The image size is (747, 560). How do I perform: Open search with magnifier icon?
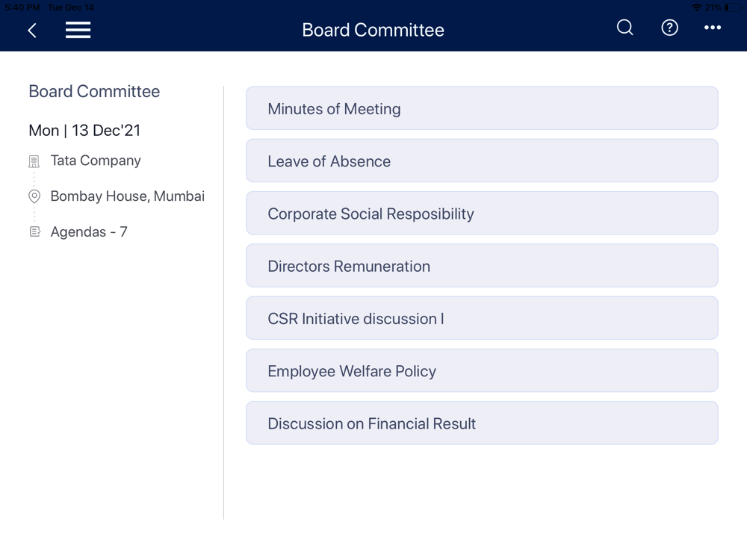624,28
